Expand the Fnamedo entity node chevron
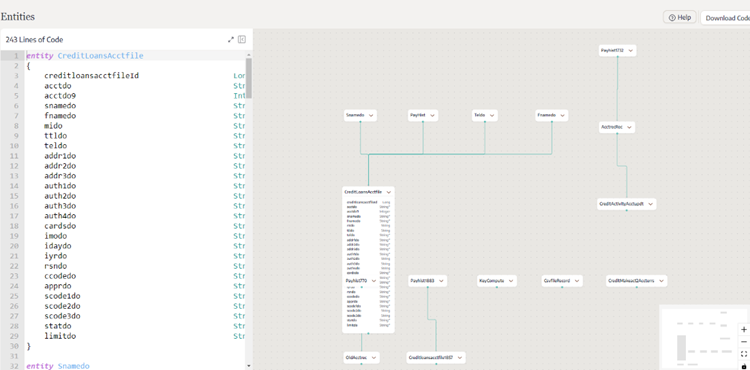The height and width of the screenshot is (370, 750). coord(562,115)
